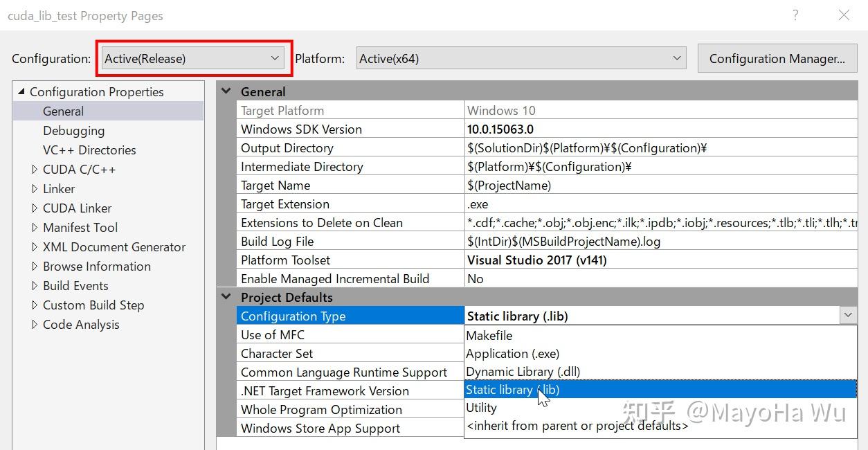Expand the Linker tree node

tap(35, 188)
